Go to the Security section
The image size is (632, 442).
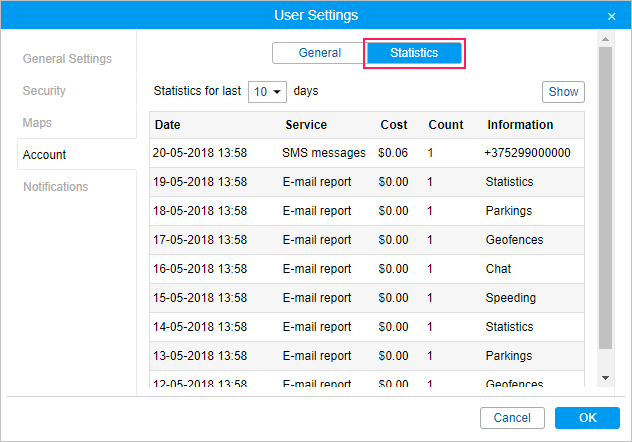pos(44,91)
